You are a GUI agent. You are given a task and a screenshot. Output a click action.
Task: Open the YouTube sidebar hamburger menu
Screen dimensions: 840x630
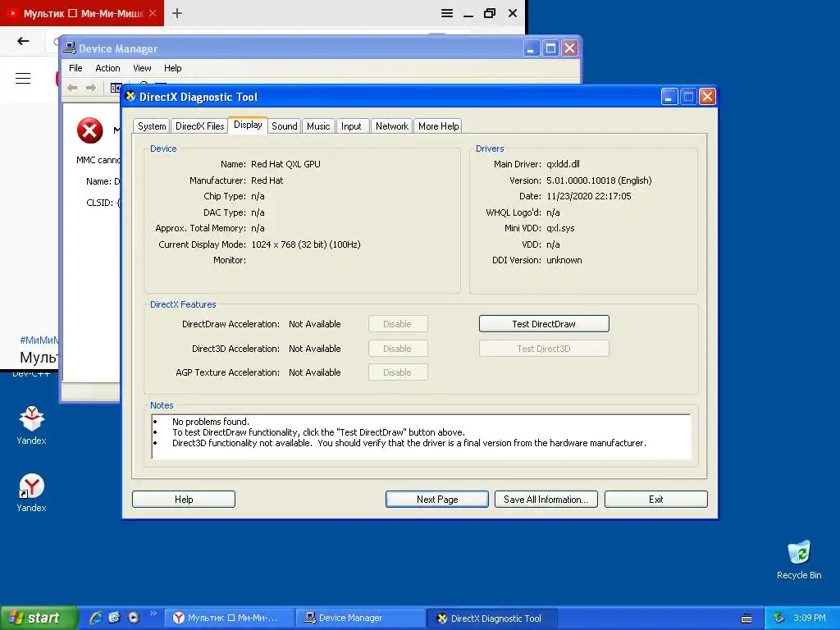pyautogui.click(x=23, y=78)
